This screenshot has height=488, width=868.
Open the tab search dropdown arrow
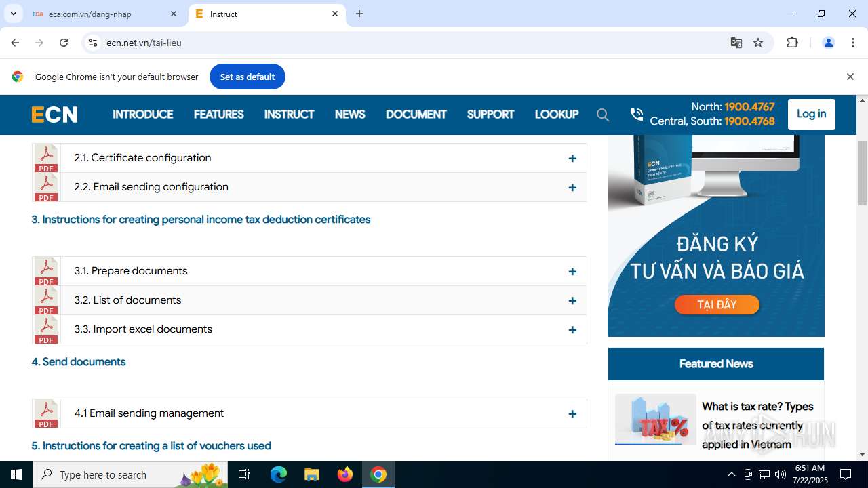13,14
